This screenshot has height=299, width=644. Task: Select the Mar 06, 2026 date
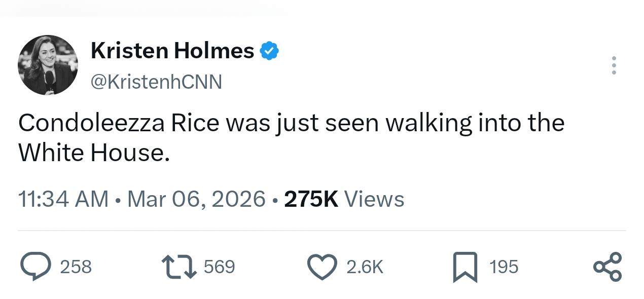196,199
